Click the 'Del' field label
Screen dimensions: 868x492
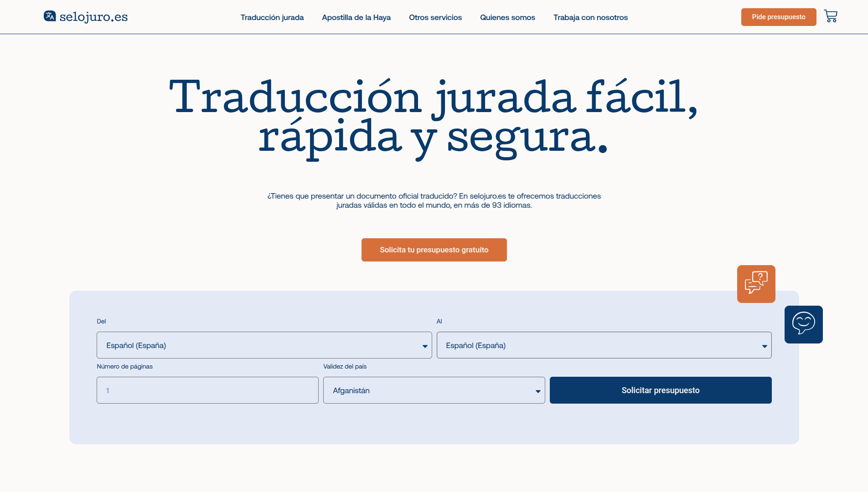point(101,321)
